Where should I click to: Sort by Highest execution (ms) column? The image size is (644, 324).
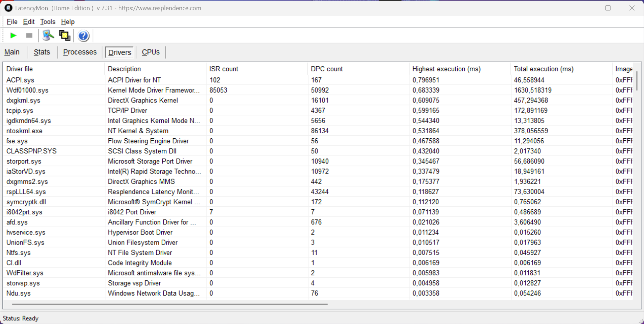click(x=446, y=69)
